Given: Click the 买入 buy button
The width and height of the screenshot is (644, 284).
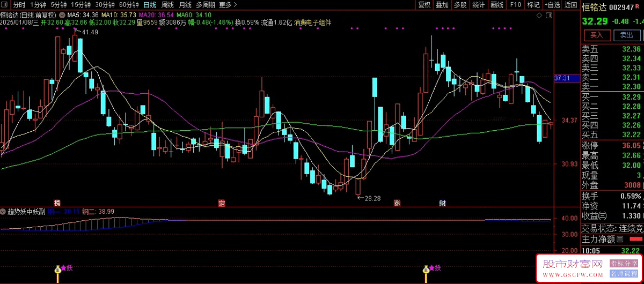Looking at the screenshot, I should coord(596,35).
